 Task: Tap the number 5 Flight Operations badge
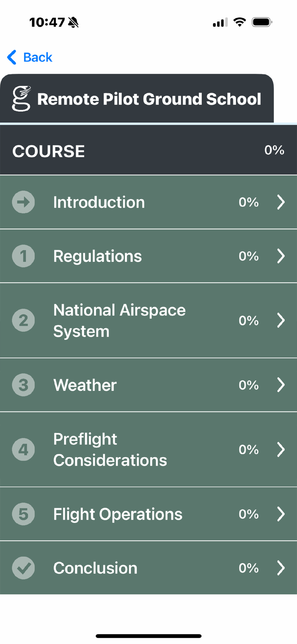point(23,514)
